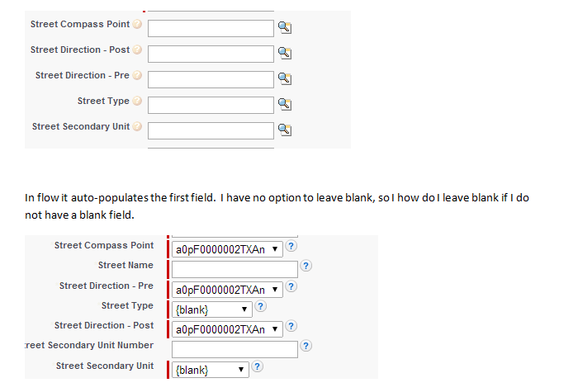
Task: Open the Street Direction - Post dropdown
Action: pos(227,329)
